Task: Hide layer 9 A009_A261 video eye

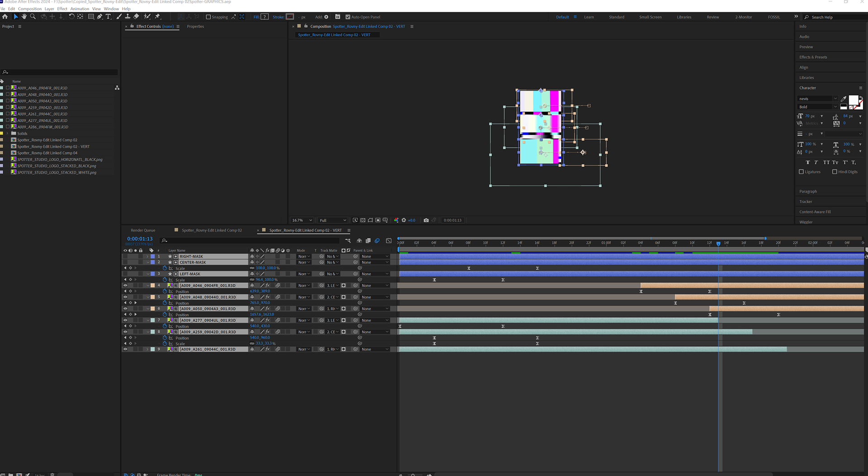Action: pyautogui.click(x=125, y=349)
